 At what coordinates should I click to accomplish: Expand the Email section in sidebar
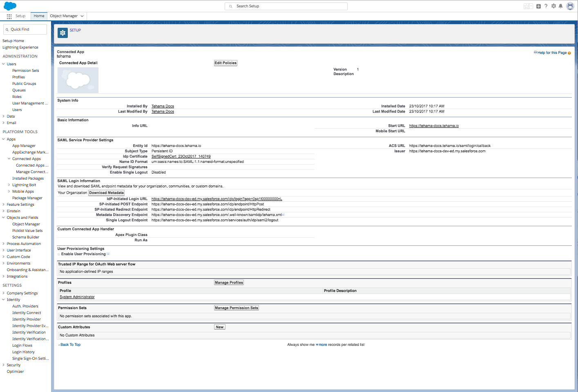tap(4, 123)
